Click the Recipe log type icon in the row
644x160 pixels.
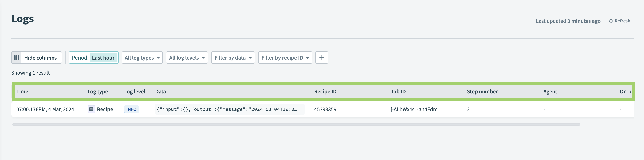[x=91, y=109]
